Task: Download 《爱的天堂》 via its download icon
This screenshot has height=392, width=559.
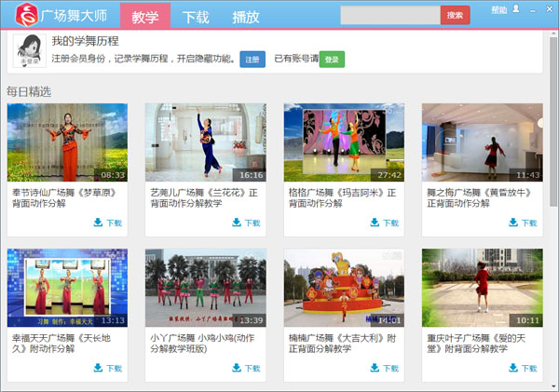Action: (513, 368)
